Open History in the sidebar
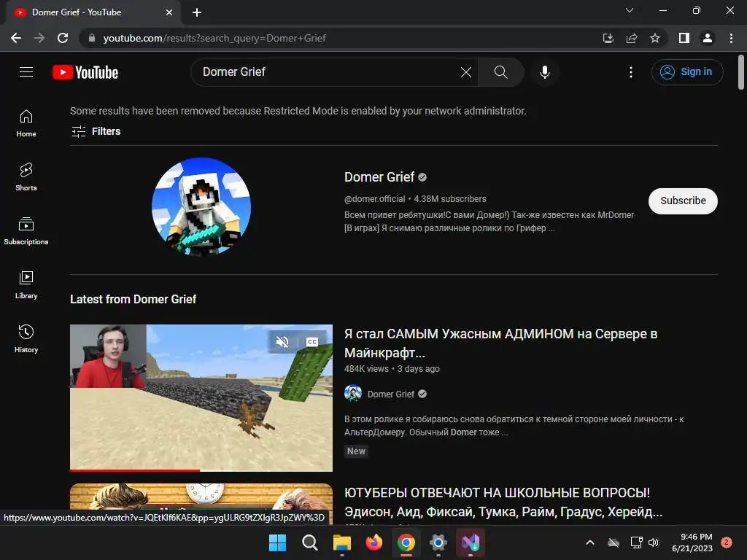The height and width of the screenshot is (560, 747). pos(26,338)
